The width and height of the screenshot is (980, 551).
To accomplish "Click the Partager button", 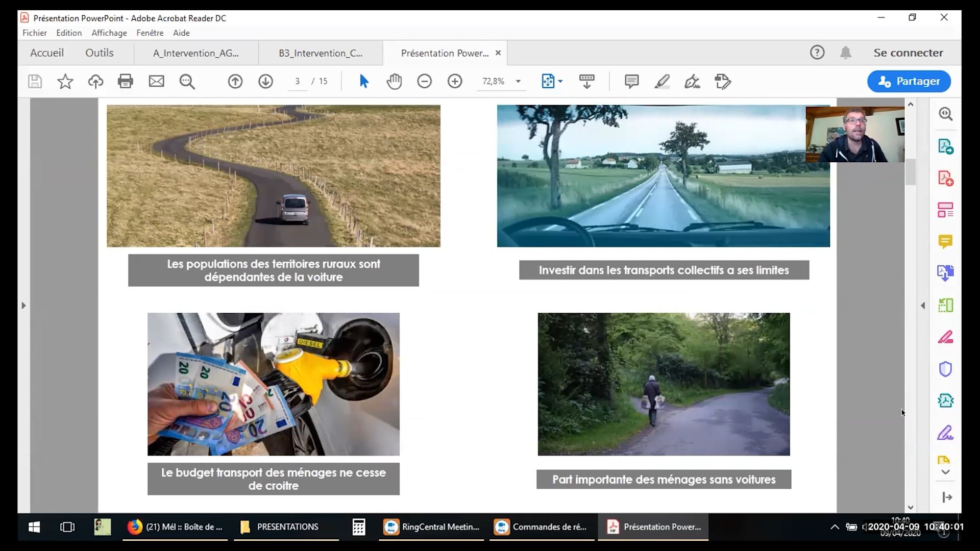I will [909, 81].
